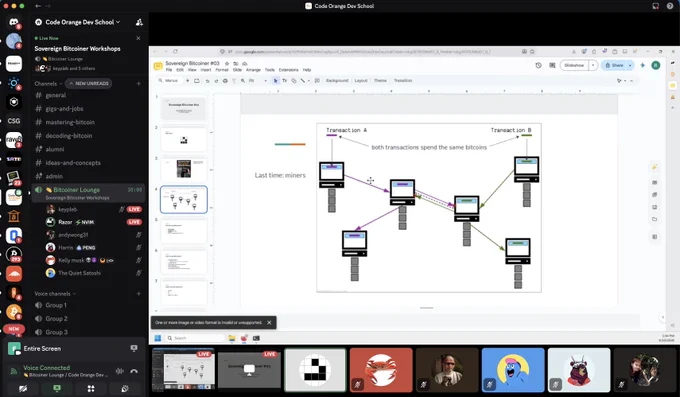
Task: Click the print icon in Slides toolbar
Action: 225,81
